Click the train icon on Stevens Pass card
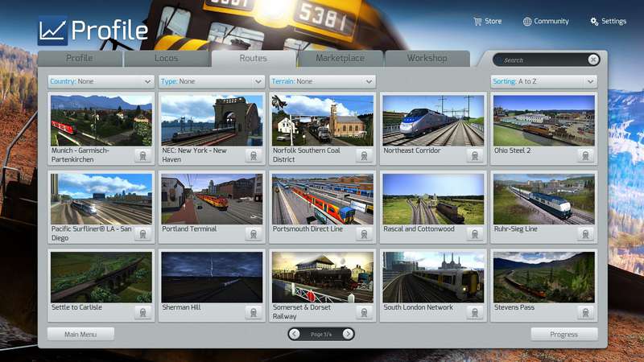This screenshot has height=362, width=644. (x=585, y=313)
